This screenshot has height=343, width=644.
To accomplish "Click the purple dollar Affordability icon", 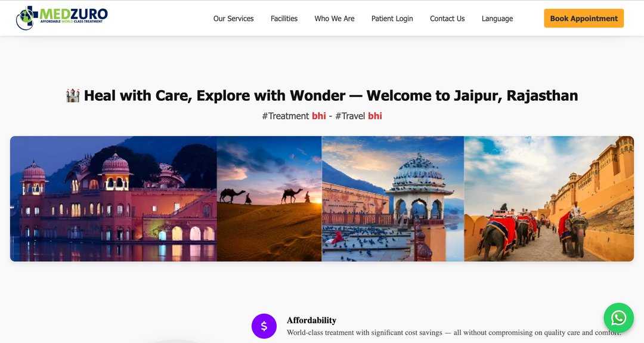I will point(264,326).
